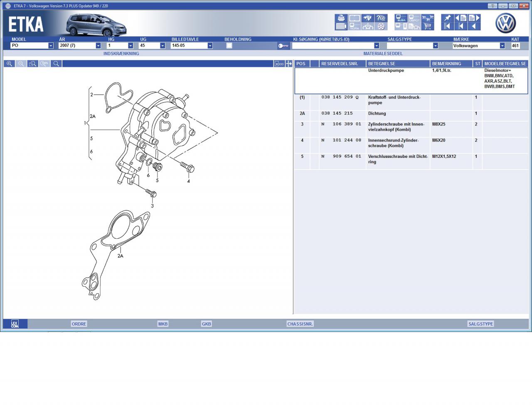Click the question mark help icon
This screenshot has height=410, width=532.
381,18
